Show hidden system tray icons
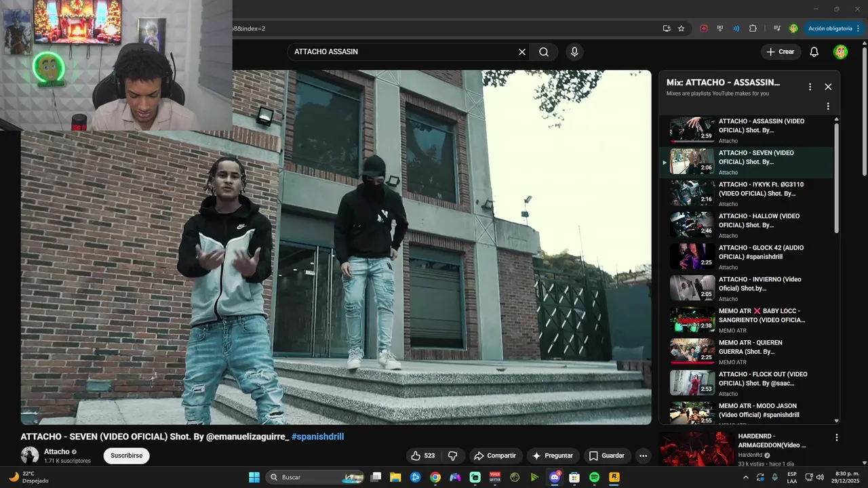This screenshot has width=868, height=488. coord(747,477)
